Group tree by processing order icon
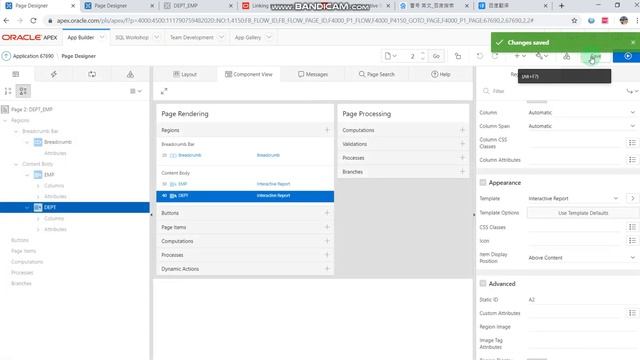Image resolution: width=640 pixels, height=360 pixels. (x=8, y=91)
